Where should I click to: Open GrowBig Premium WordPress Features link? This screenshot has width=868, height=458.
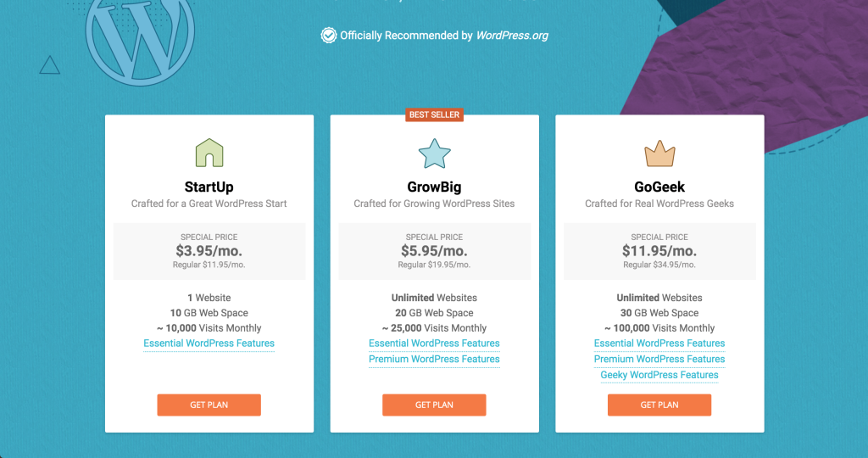[434, 359]
